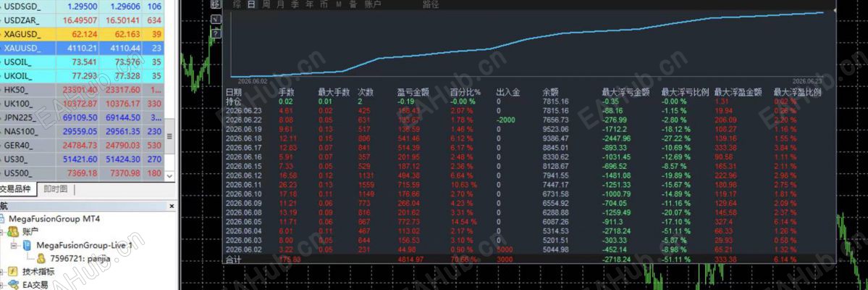Click the EA交易 expert advisor icon
This screenshot has width=868, height=290.
[13, 284]
